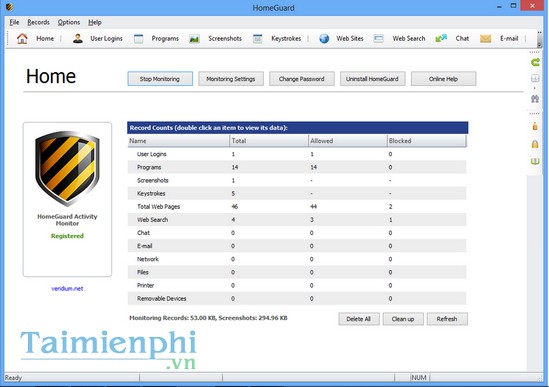Select the Programs record row

(x=297, y=167)
